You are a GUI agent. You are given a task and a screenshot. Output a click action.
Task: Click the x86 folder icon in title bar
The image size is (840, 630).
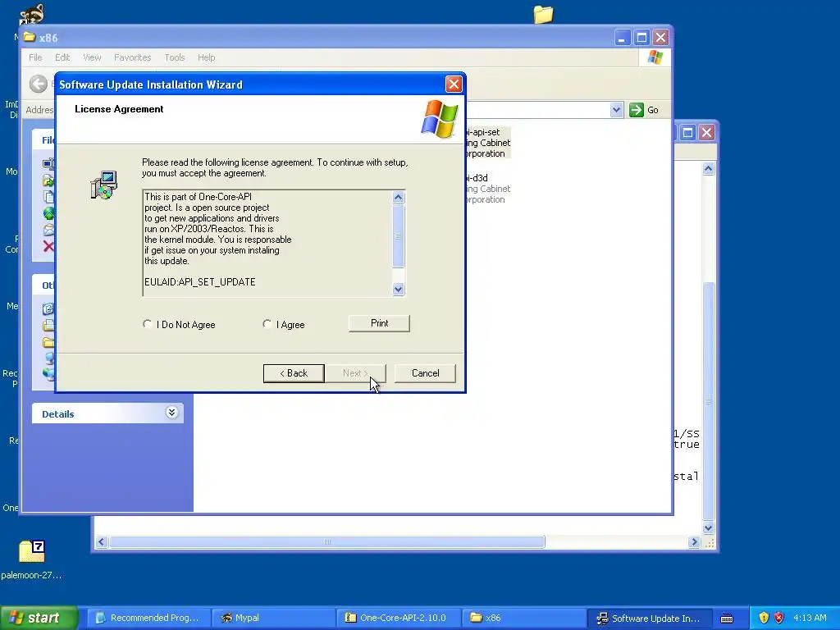(30, 37)
